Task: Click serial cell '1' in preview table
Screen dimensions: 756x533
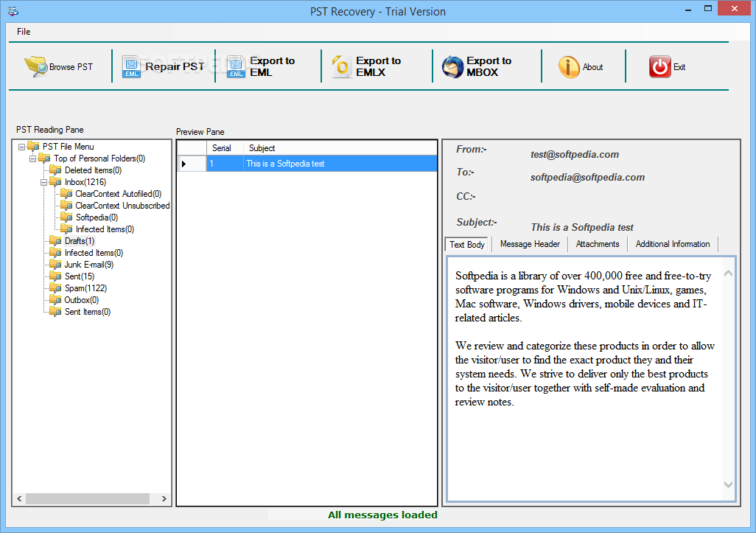Action: point(225,164)
